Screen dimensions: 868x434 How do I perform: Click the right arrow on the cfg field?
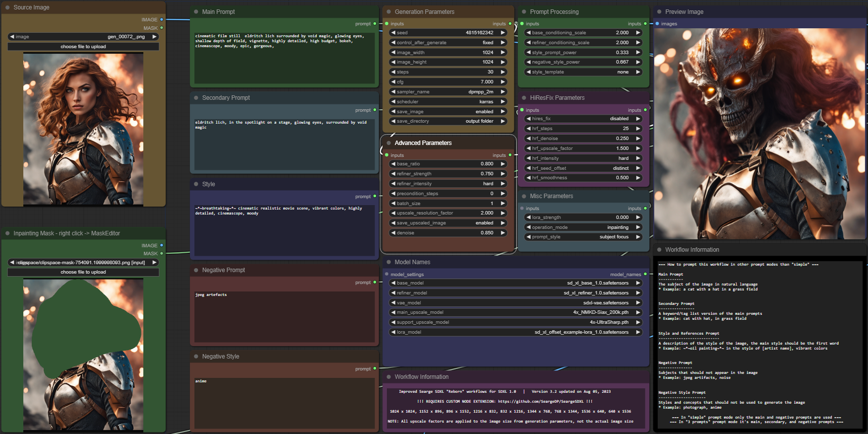(502, 82)
